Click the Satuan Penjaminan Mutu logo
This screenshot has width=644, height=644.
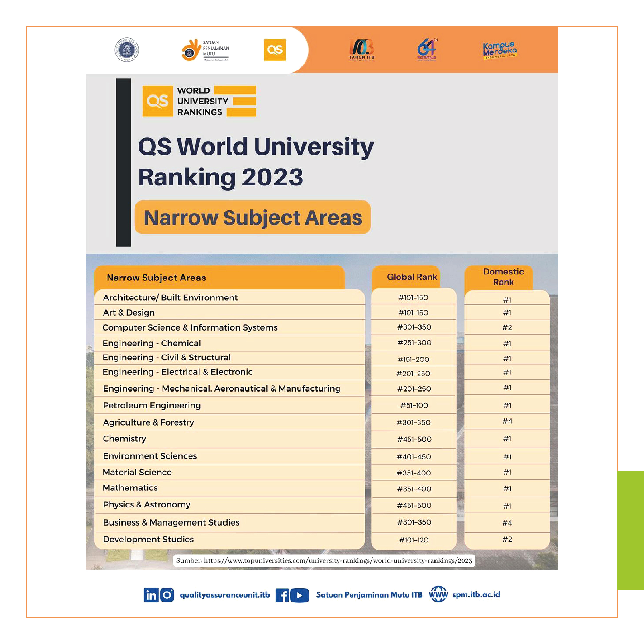205,50
